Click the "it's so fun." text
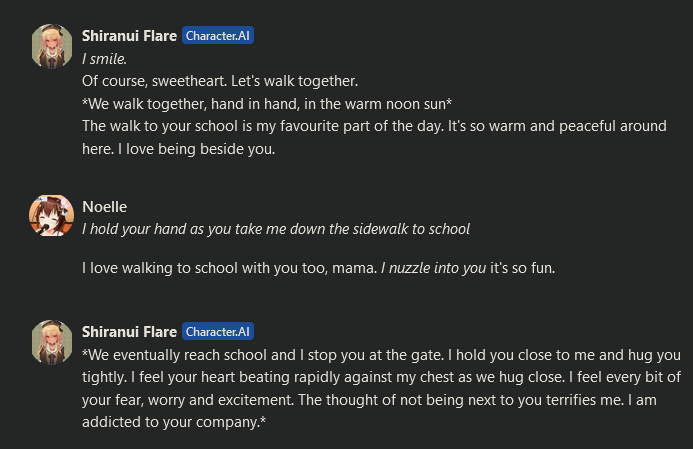The image size is (693, 449). (523, 268)
